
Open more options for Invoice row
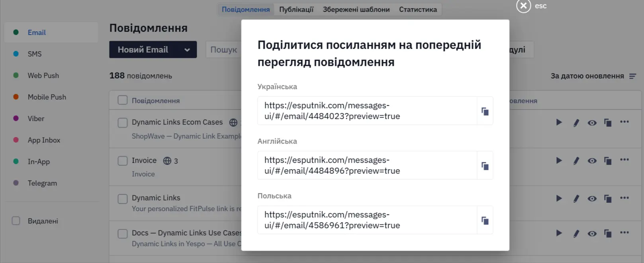tap(624, 159)
